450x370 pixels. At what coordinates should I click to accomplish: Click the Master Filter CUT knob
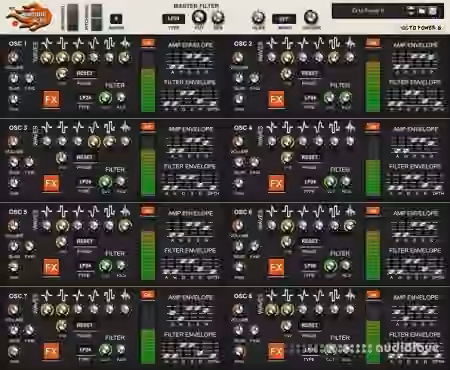tap(199, 17)
